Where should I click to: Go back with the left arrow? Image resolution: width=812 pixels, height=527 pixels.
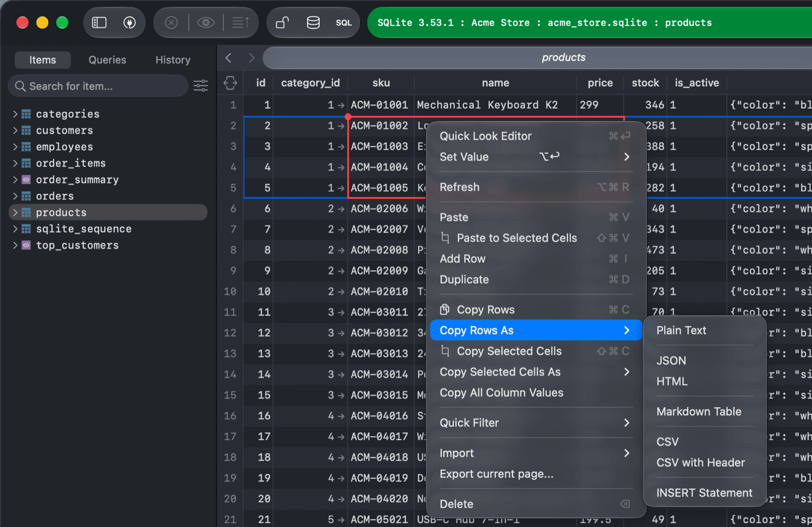click(229, 58)
